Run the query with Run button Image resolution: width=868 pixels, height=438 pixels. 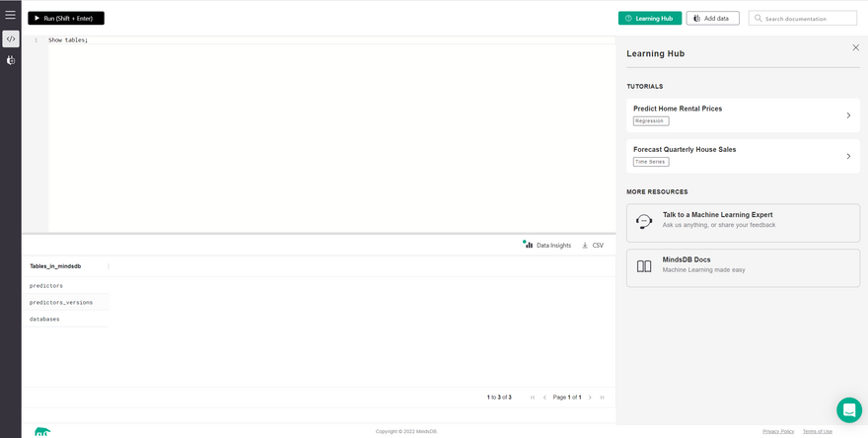66,18
